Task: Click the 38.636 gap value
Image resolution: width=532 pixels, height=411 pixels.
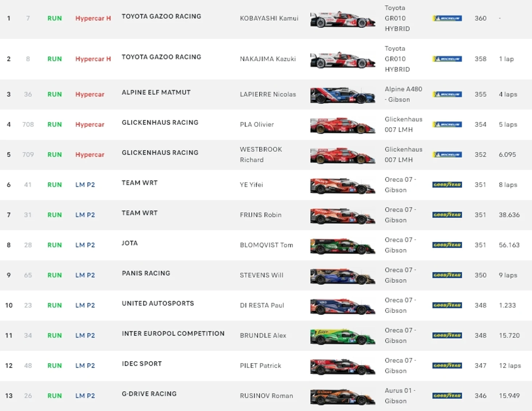Action: (509, 215)
